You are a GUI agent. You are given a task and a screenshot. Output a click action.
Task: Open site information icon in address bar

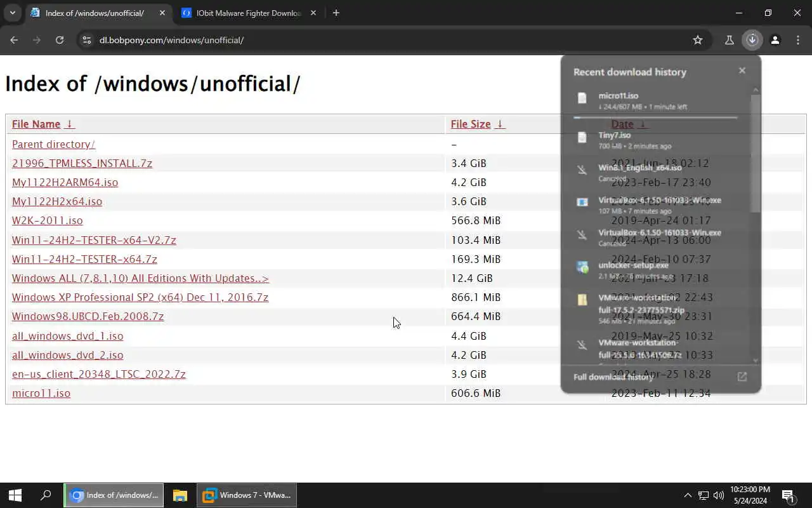coord(87,40)
